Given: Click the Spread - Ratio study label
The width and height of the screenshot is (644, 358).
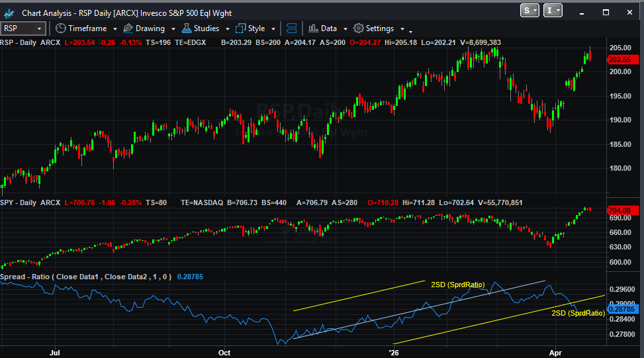Looking at the screenshot, I should tap(86, 277).
